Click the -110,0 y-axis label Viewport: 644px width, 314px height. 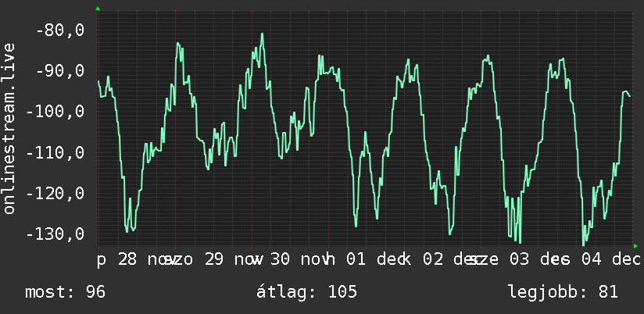tap(55, 152)
